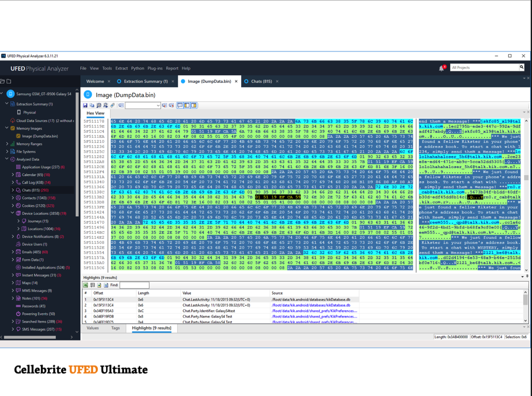Image resolution: width=532 pixels, height=396 pixels.
Task: Toggle the left split panel layout button
Action: [x=187, y=105]
